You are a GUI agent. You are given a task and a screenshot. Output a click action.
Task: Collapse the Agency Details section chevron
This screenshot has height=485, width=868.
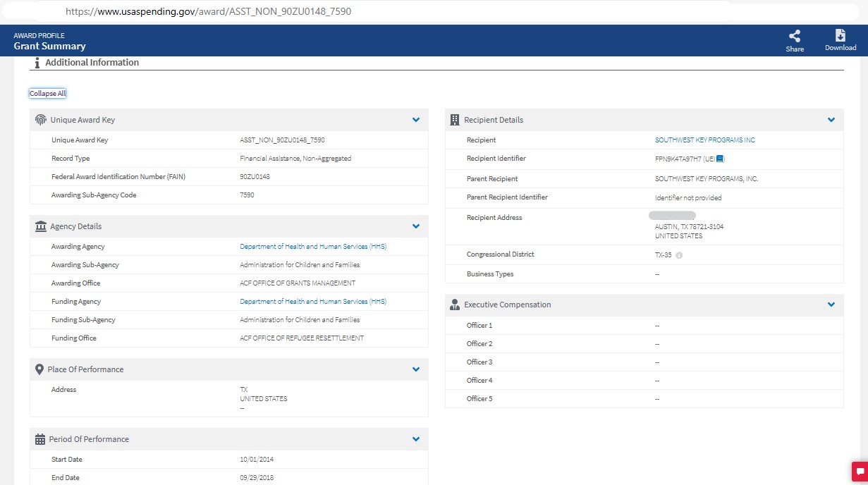pyautogui.click(x=416, y=226)
